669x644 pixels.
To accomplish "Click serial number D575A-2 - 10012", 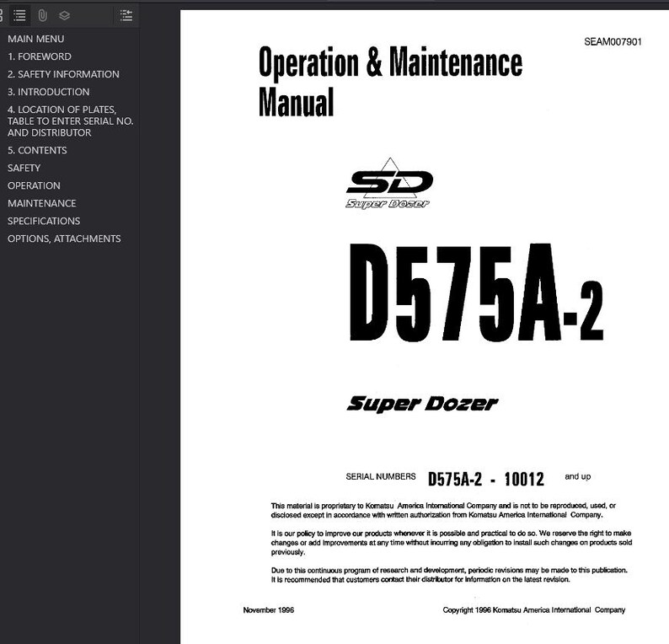I will click(x=486, y=479).
